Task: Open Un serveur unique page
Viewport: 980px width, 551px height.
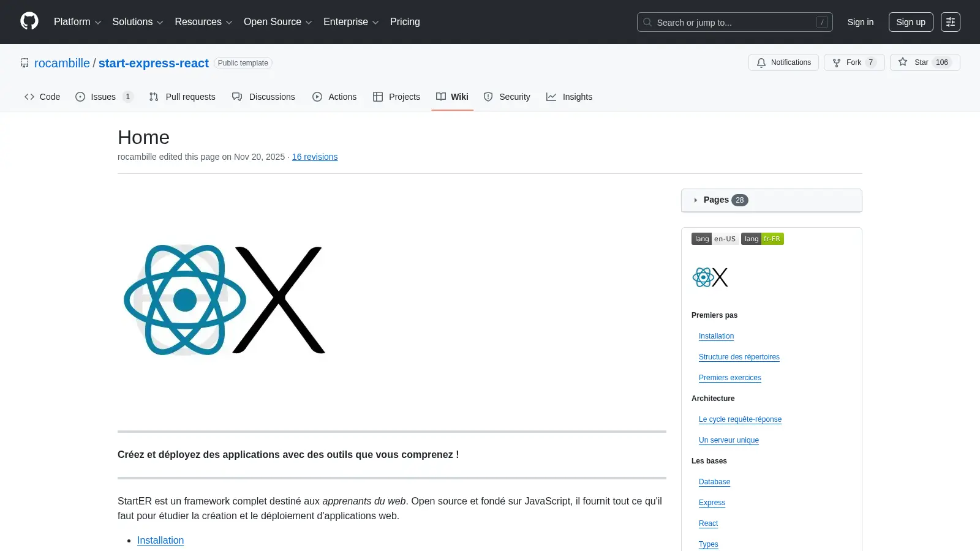Action: (728, 440)
